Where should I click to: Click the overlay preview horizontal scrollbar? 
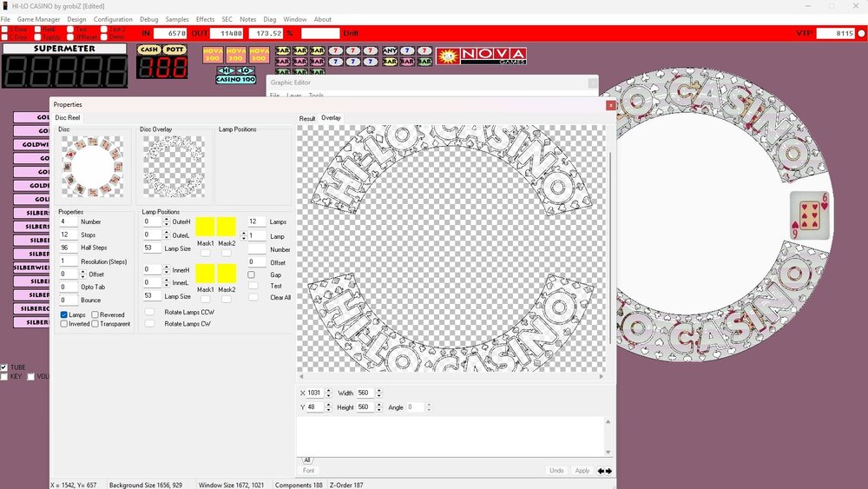coord(451,377)
